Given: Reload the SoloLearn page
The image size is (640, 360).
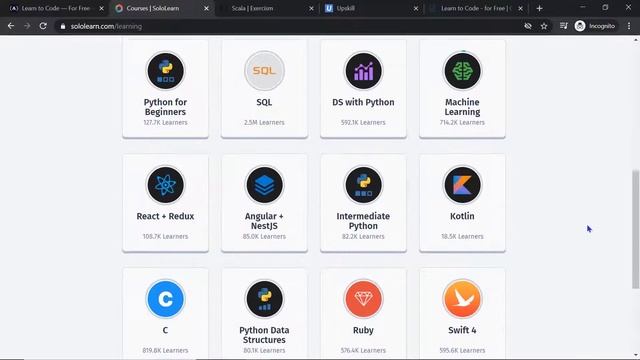Looking at the screenshot, I should 43,26.
